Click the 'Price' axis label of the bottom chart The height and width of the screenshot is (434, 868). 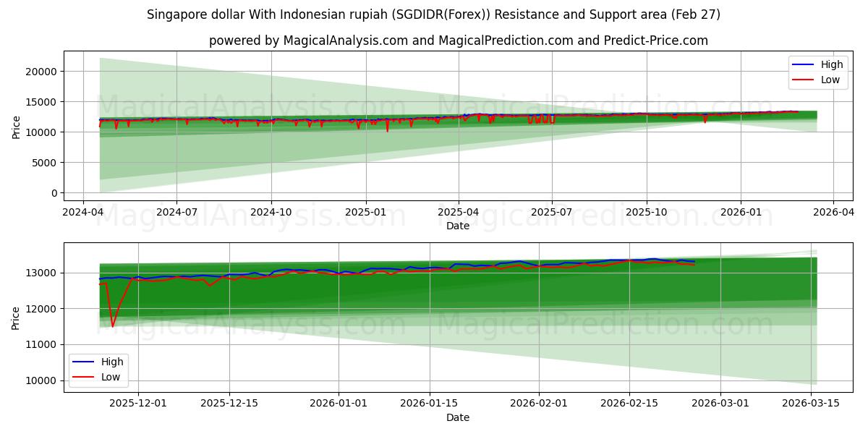point(16,318)
